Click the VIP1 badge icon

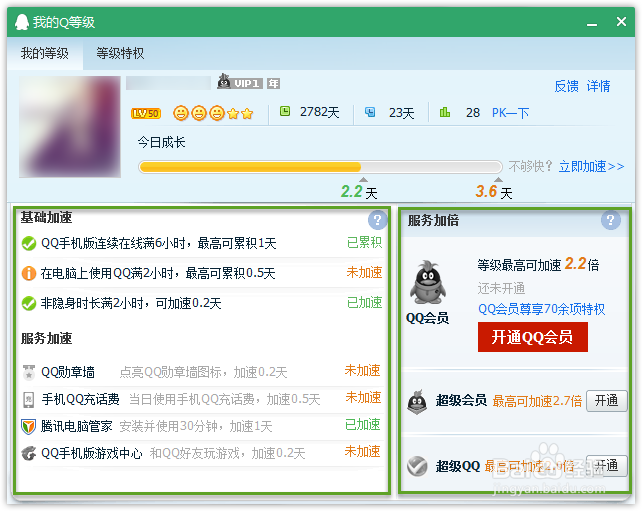[x=240, y=82]
